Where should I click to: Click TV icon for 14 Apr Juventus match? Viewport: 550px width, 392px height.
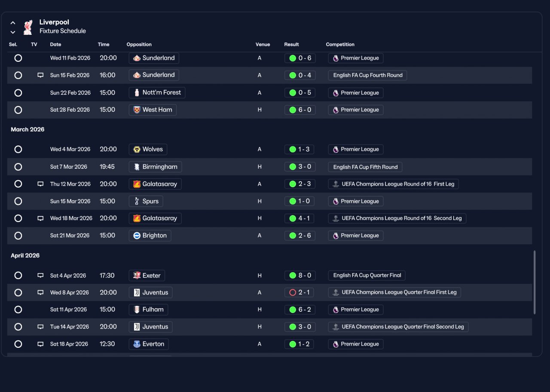click(x=40, y=327)
